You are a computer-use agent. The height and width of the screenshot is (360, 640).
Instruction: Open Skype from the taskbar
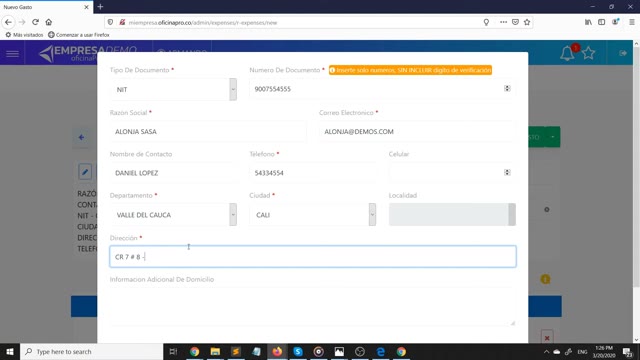298,351
